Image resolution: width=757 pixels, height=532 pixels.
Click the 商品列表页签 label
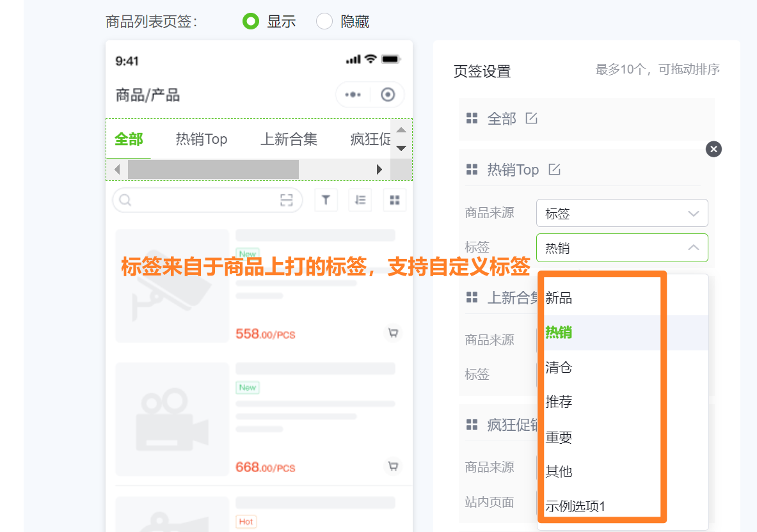click(x=151, y=22)
